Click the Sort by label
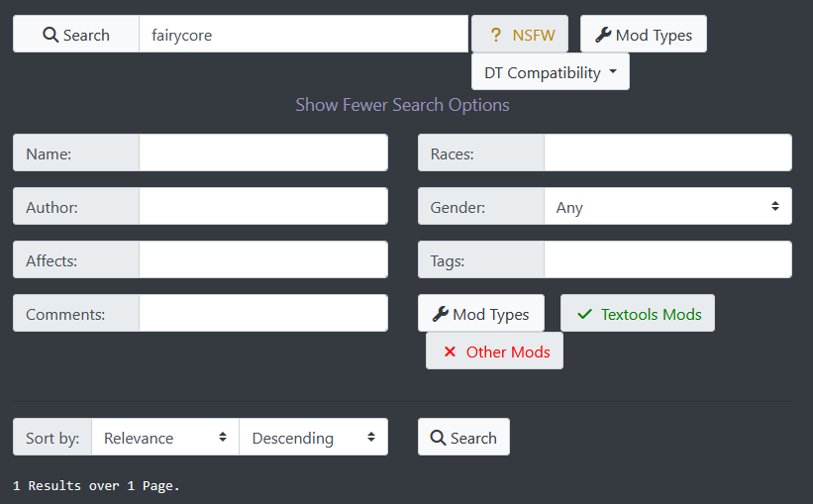813x504 pixels. pos(52,437)
